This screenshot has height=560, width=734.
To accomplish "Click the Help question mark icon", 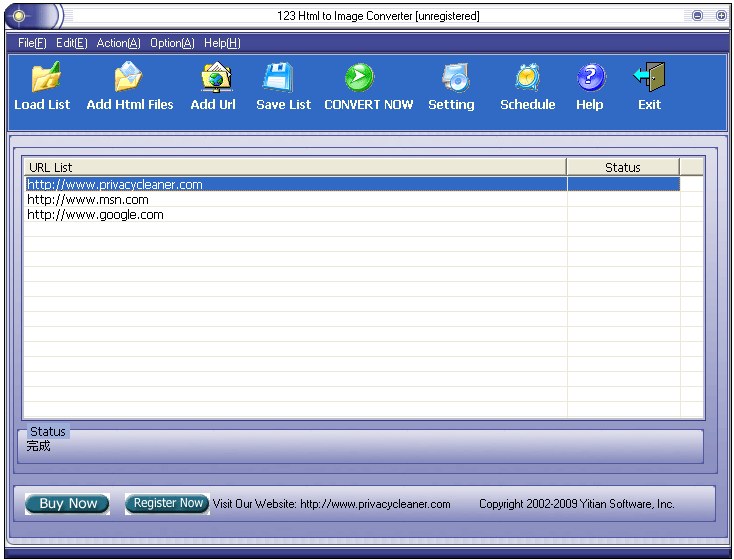I will click(590, 79).
